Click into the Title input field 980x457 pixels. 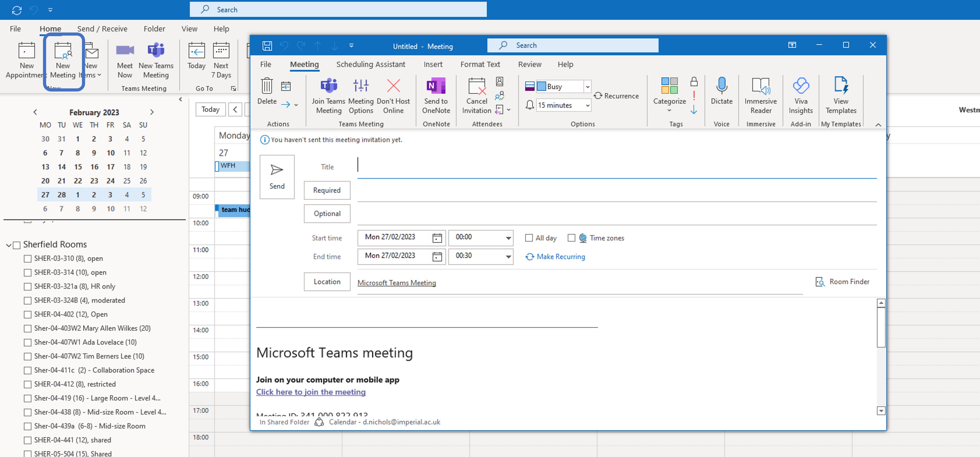pos(616,167)
